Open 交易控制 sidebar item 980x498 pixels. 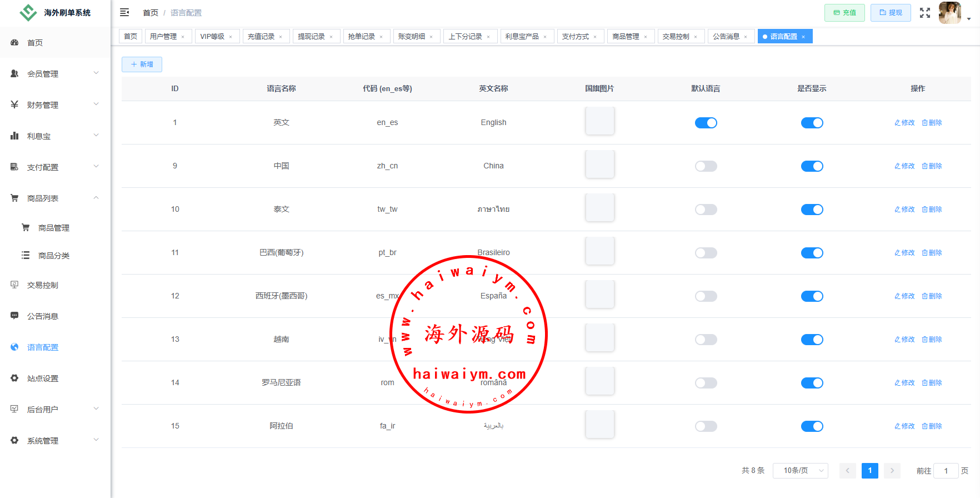43,285
